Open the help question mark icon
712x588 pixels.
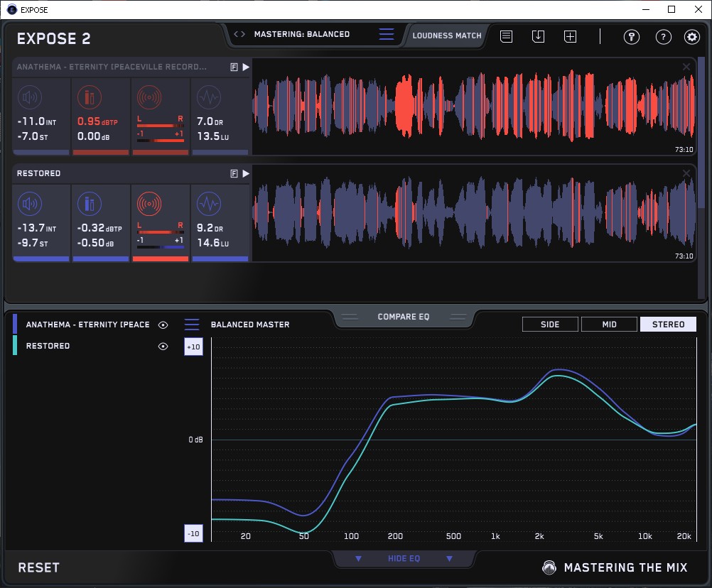click(x=663, y=37)
